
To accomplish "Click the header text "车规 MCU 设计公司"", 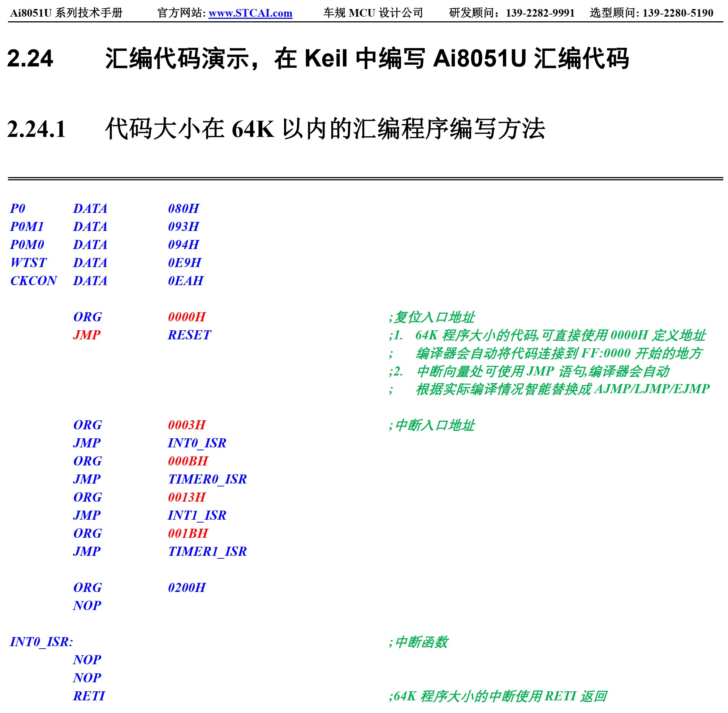I will (x=373, y=13).
